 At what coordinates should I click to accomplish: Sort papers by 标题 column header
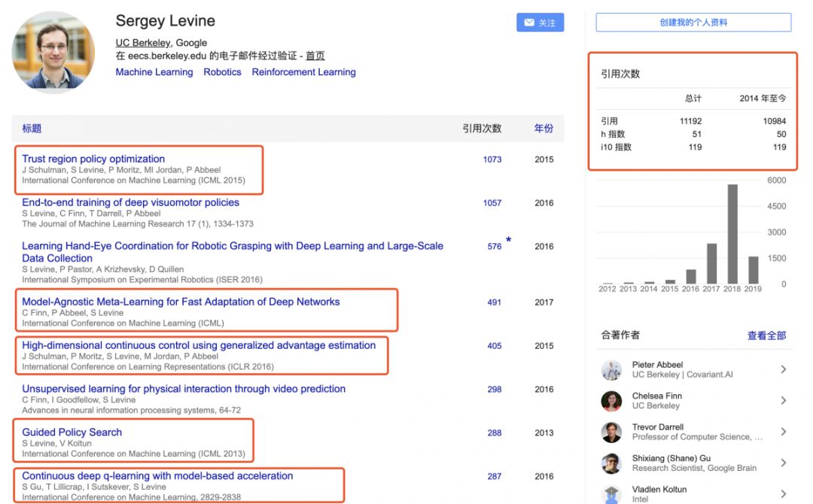point(32,129)
